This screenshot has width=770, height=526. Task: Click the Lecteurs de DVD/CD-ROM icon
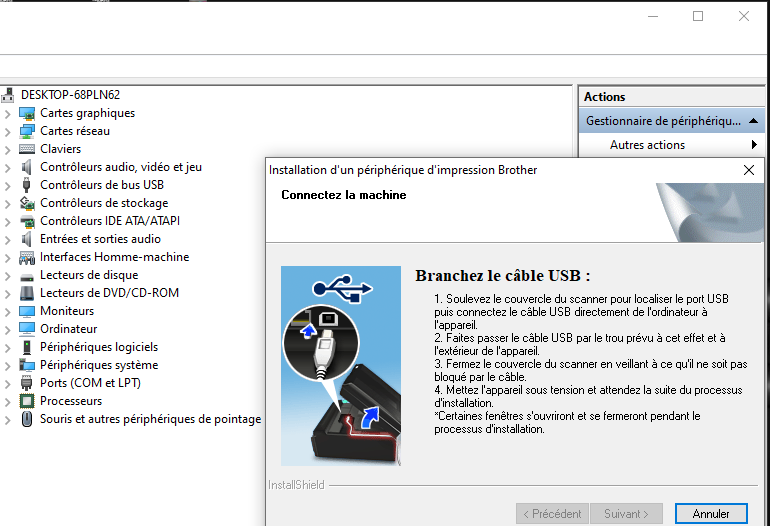pyautogui.click(x=27, y=293)
